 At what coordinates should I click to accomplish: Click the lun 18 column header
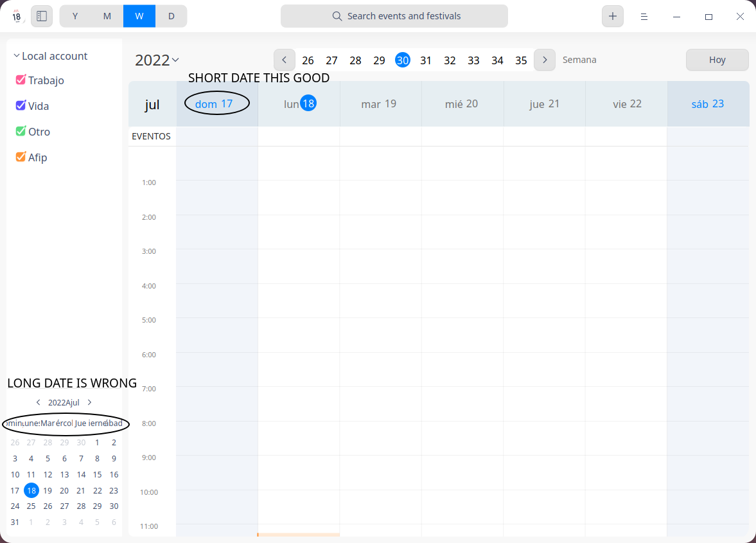[x=299, y=103]
